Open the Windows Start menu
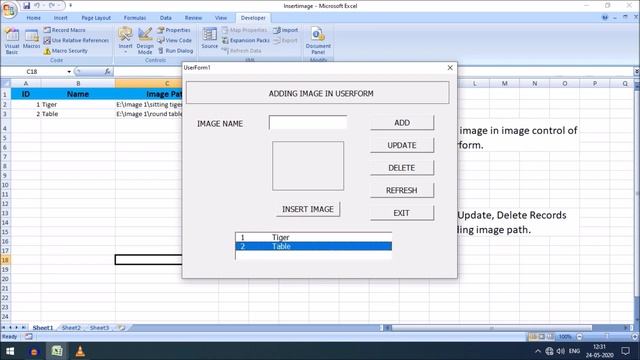Image resolution: width=640 pixels, height=360 pixels. 10,351
